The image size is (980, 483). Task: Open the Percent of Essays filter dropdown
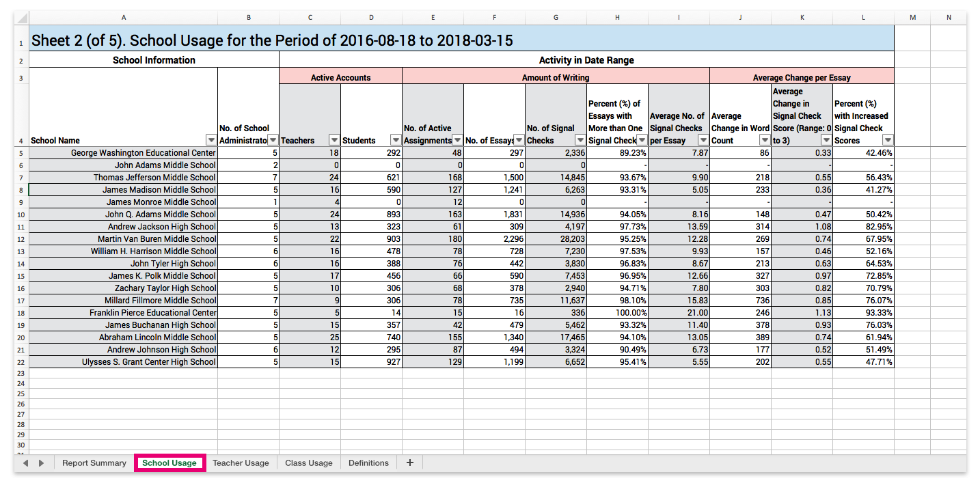tap(642, 140)
